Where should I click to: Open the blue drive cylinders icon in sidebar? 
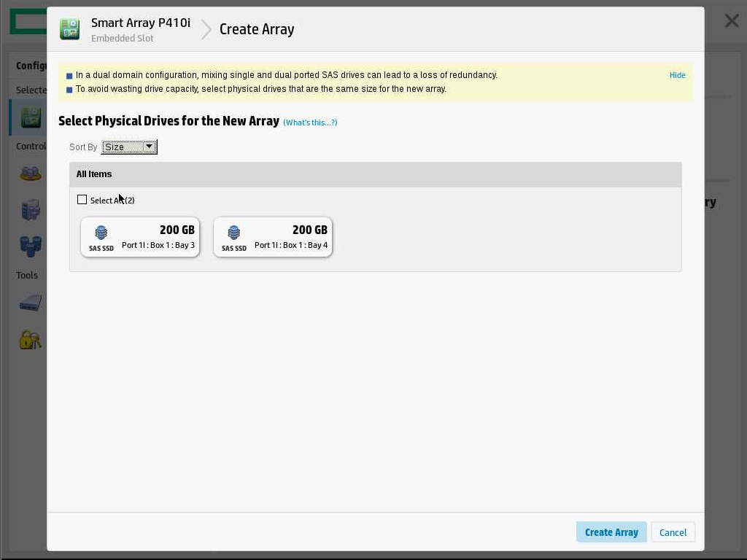31,246
